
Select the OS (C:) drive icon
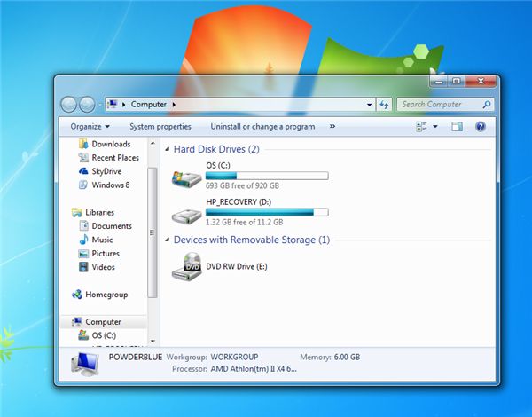[186, 178]
